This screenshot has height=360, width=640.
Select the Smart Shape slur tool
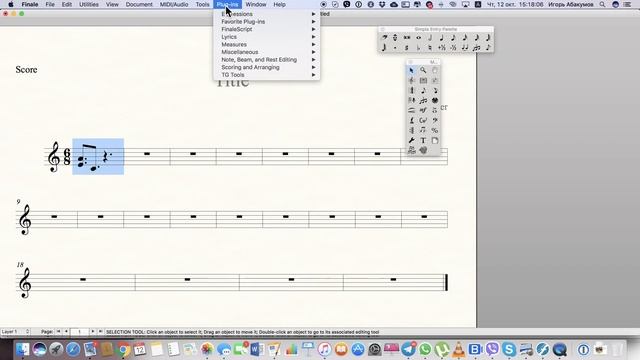[x=411, y=110]
